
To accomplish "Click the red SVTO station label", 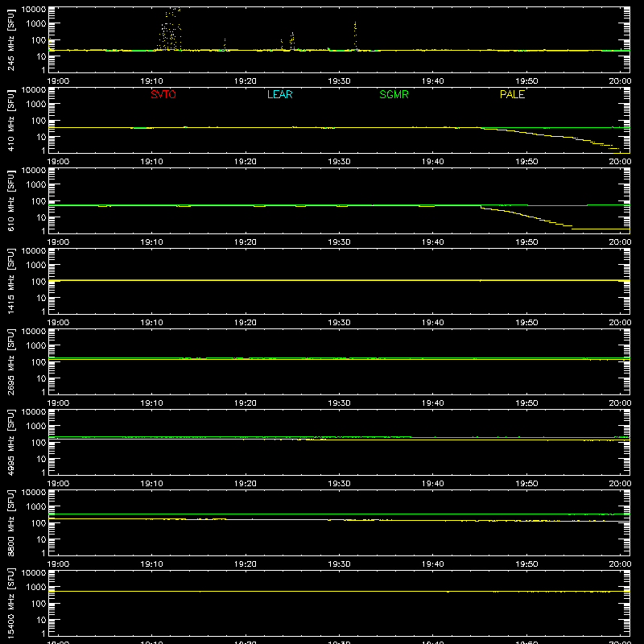I will pos(163,94).
